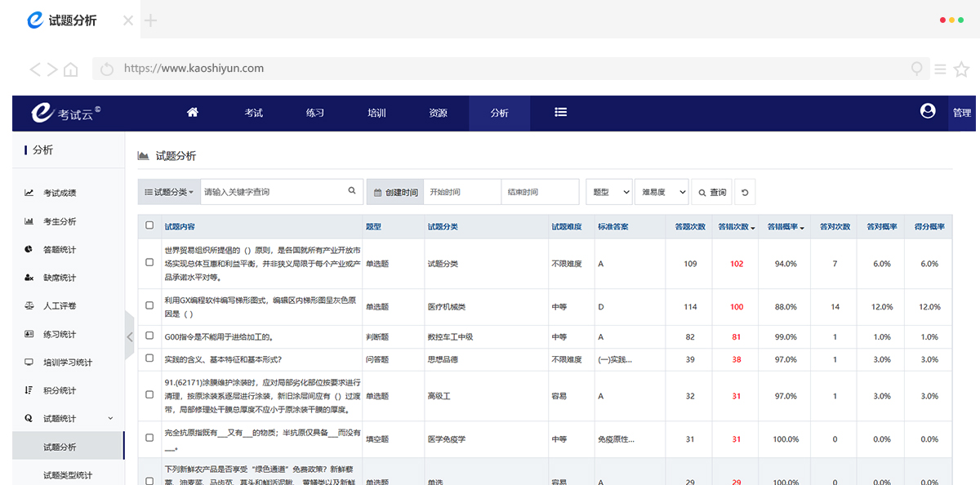Click the red 102 wrong-count value

tap(737, 264)
